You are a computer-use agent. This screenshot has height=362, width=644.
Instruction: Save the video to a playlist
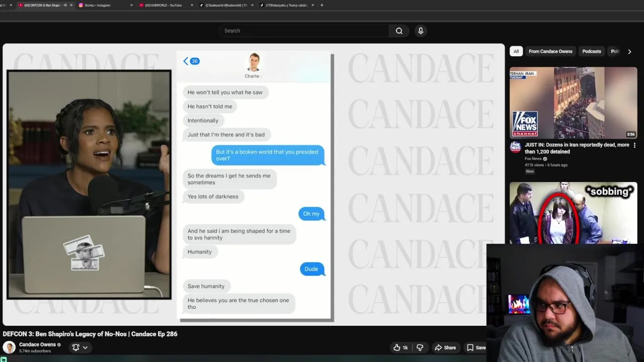pyautogui.click(x=476, y=347)
